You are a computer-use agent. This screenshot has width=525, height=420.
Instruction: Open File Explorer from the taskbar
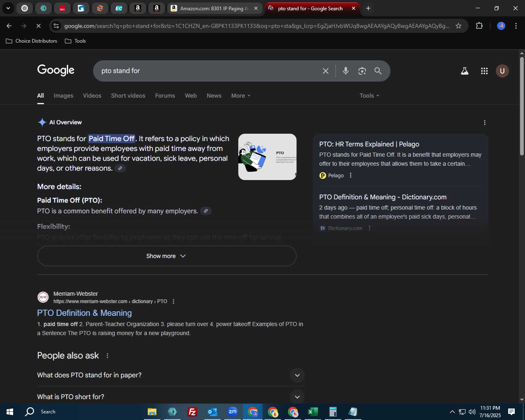point(152,412)
